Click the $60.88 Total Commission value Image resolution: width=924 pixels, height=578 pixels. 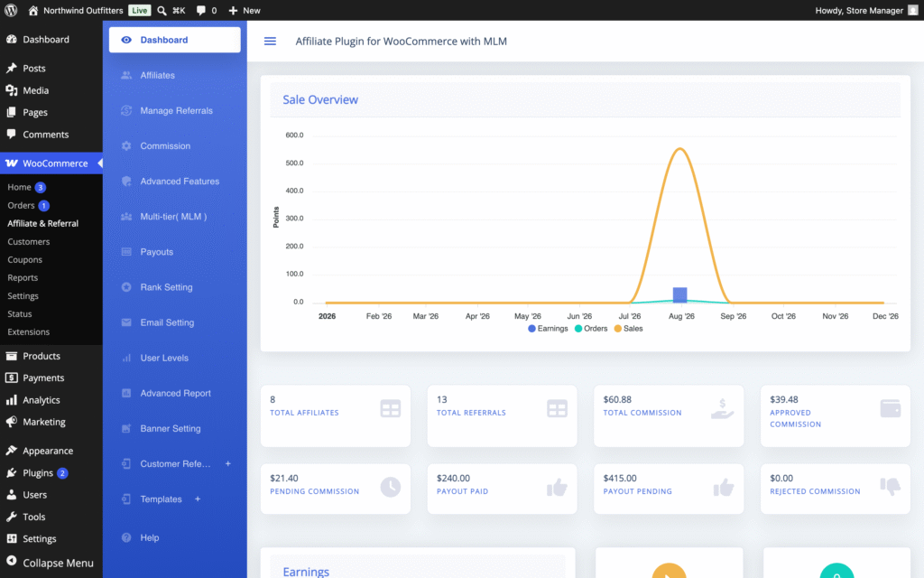(x=617, y=399)
